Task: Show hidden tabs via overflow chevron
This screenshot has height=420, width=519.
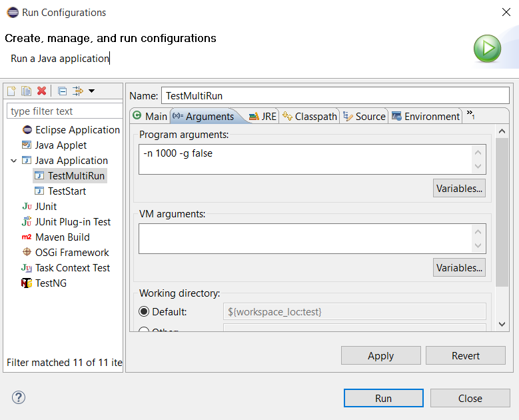Action: click(x=470, y=115)
